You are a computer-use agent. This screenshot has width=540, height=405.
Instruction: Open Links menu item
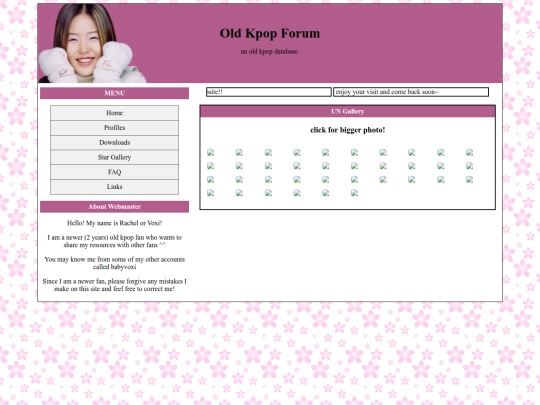[x=114, y=187]
